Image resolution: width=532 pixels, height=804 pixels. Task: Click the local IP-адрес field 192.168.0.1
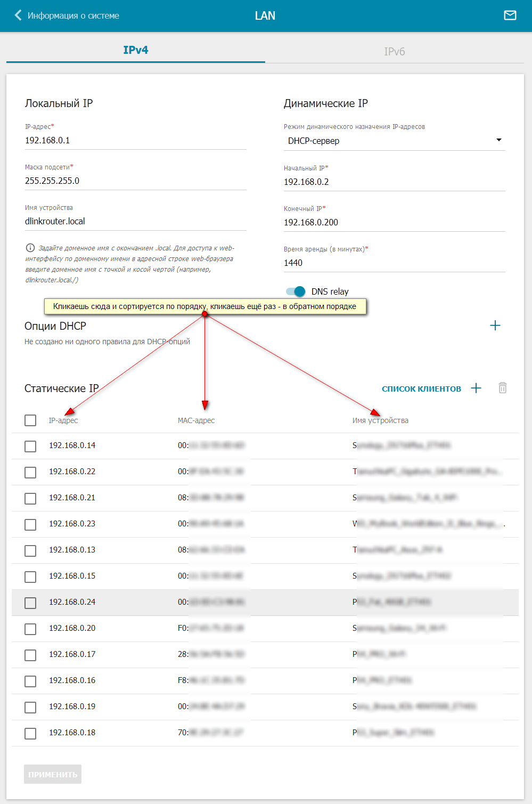135,141
